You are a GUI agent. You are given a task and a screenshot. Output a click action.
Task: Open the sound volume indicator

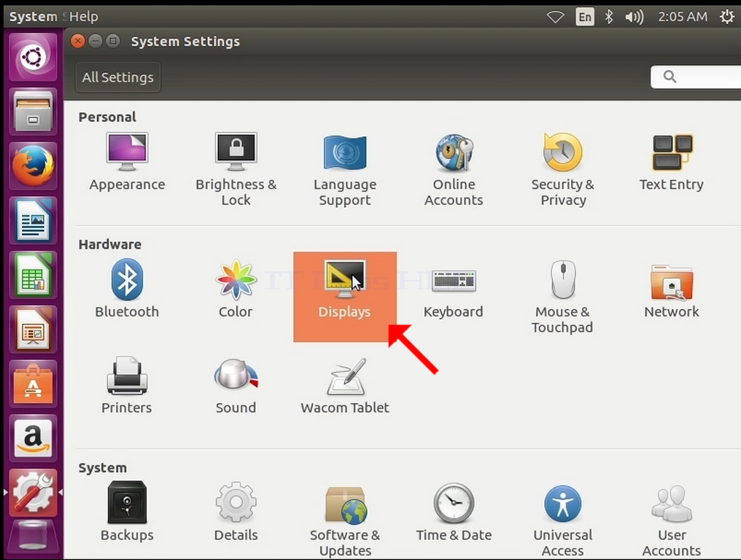(635, 17)
